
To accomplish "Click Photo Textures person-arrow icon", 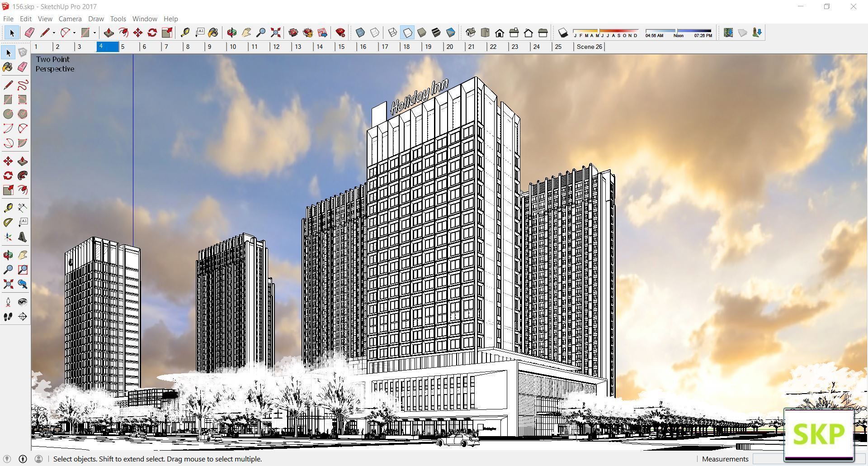I will [757, 33].
